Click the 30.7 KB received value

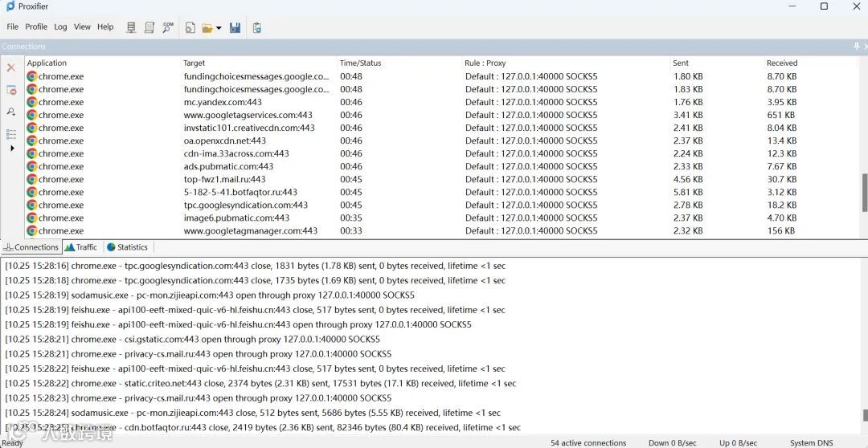click(782, 180)
